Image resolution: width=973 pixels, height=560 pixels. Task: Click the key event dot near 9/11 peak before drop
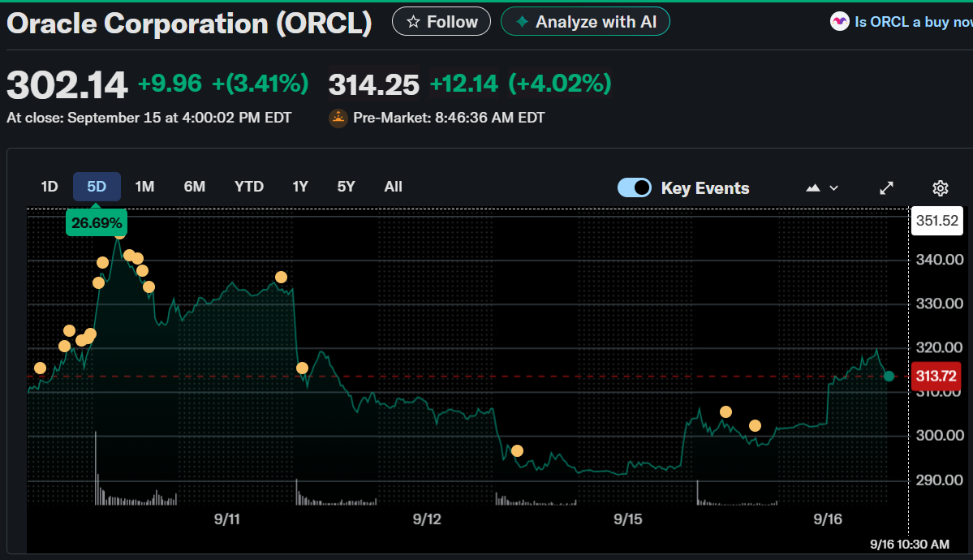click(x=281, y=277)
